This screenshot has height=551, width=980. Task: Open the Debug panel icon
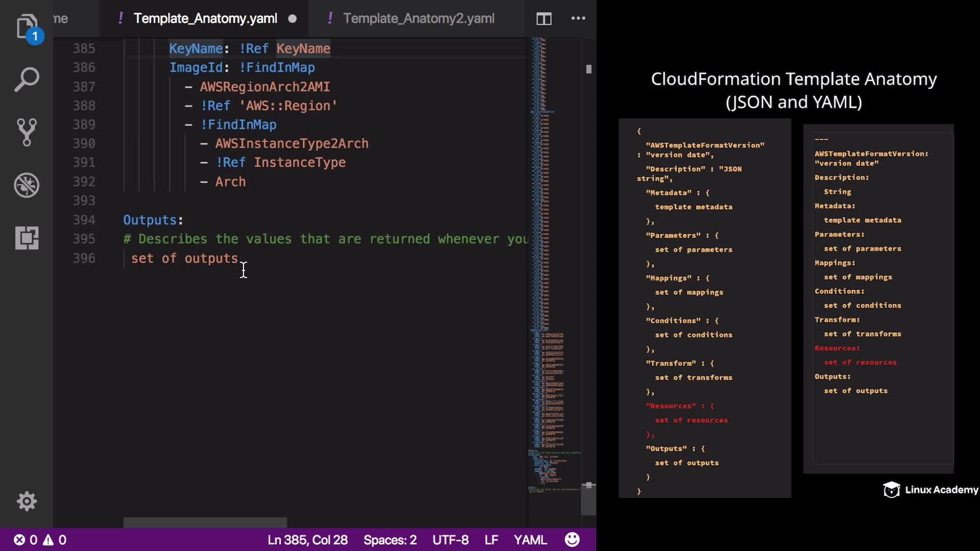coord(27,185)
